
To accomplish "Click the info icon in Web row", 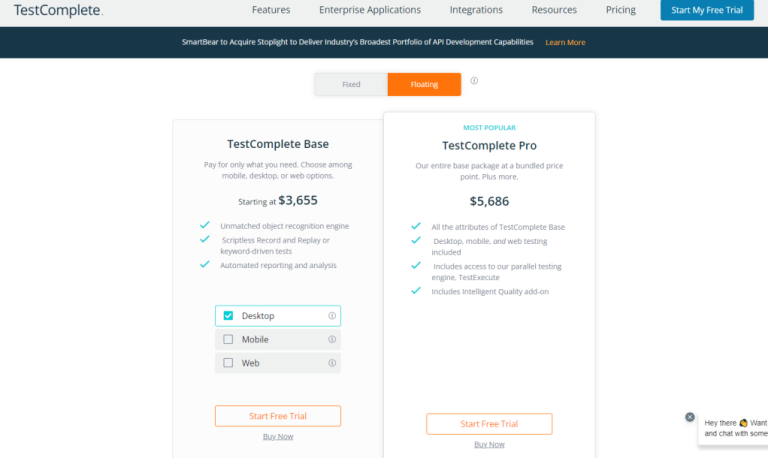I will coord(332,363).
